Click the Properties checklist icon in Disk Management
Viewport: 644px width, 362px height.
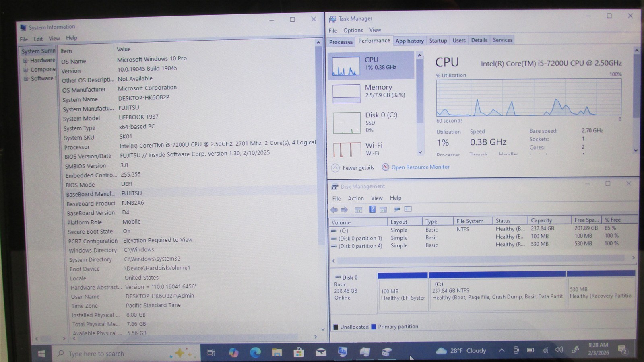408,209
